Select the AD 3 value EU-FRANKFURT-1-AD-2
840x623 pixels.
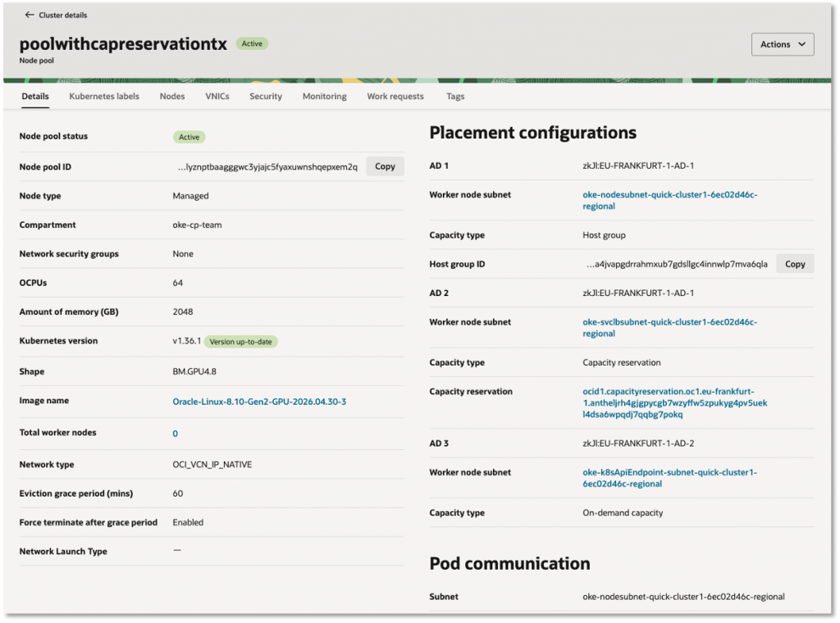point(638,443)
